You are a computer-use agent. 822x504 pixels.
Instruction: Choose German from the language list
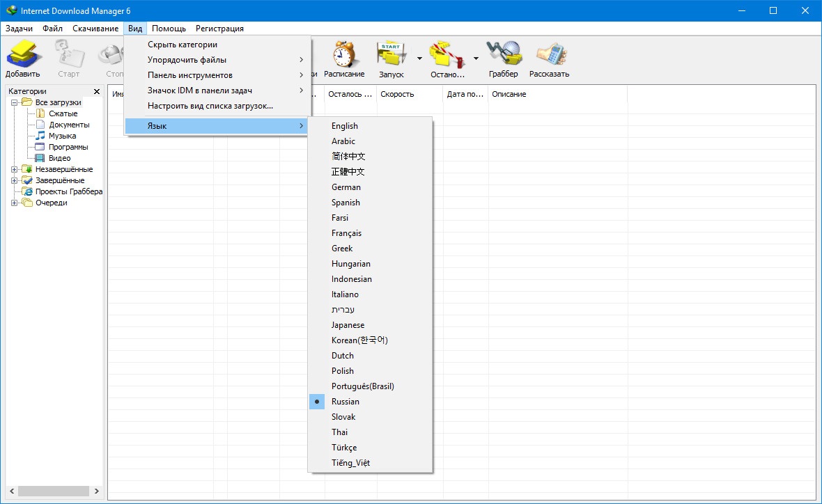click(346, 187)
